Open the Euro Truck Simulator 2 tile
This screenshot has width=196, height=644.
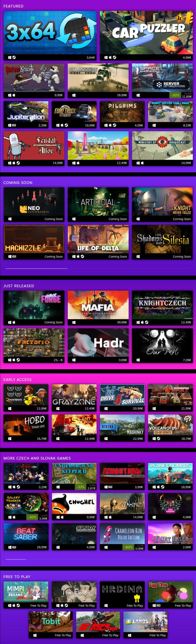74,115
